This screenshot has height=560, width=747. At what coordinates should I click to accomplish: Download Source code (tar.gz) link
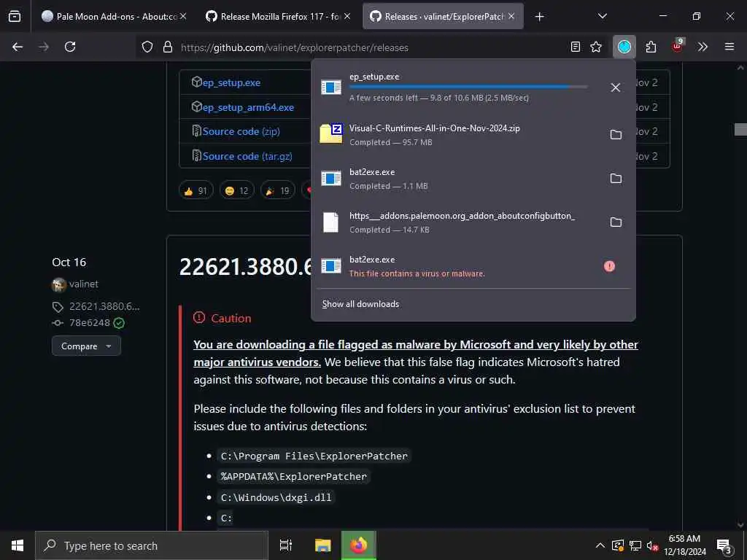pos(247,156)
